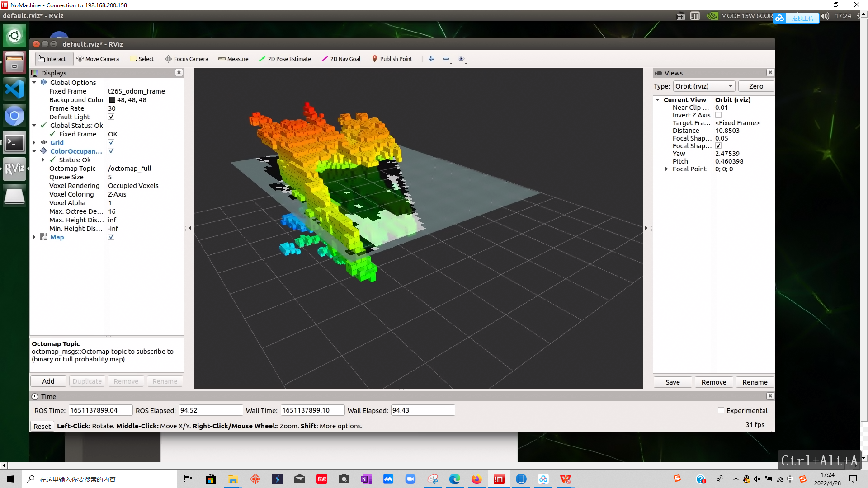The image size is (868, 488).
Task: Select the Interact tool
Action: tap(52, 59)
